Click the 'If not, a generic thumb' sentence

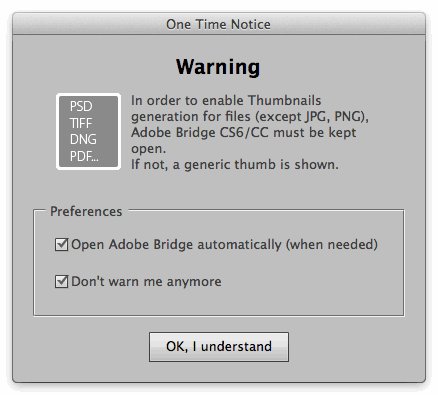coord(235,164)
